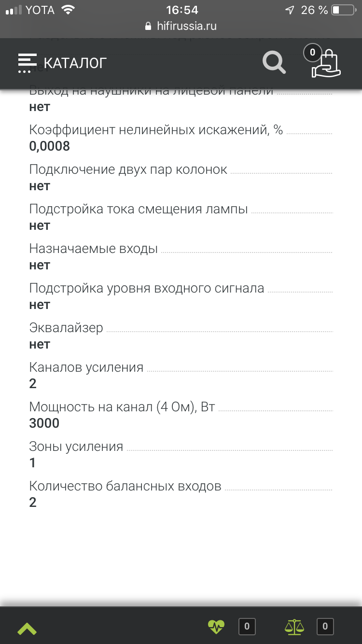The width and height of the screenshot is (362, 644).
Task: Tap the comparison counter box
Action: point(325,627)
